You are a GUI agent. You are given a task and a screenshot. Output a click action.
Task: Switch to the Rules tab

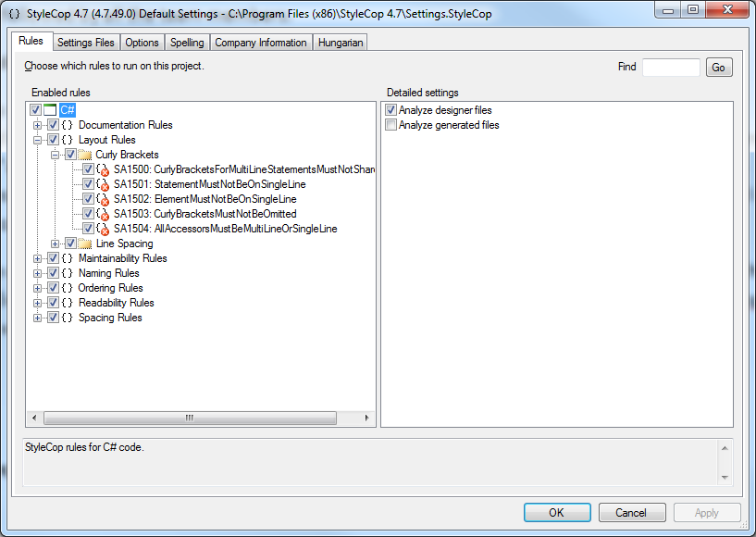tap(31, 41)
